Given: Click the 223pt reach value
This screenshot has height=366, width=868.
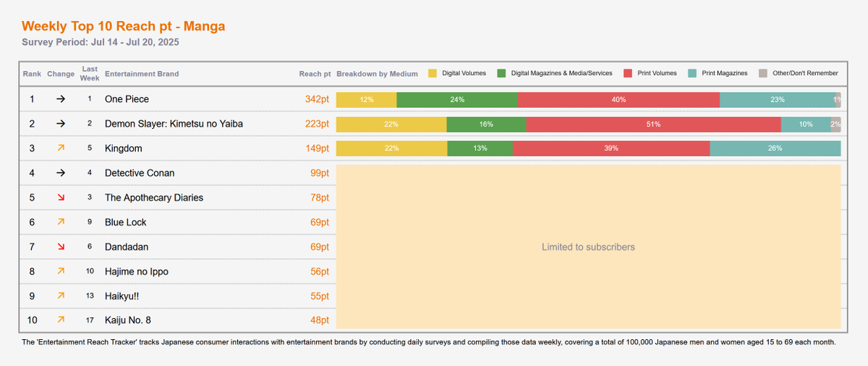Looking at the screenshot, I should [317, 124].
